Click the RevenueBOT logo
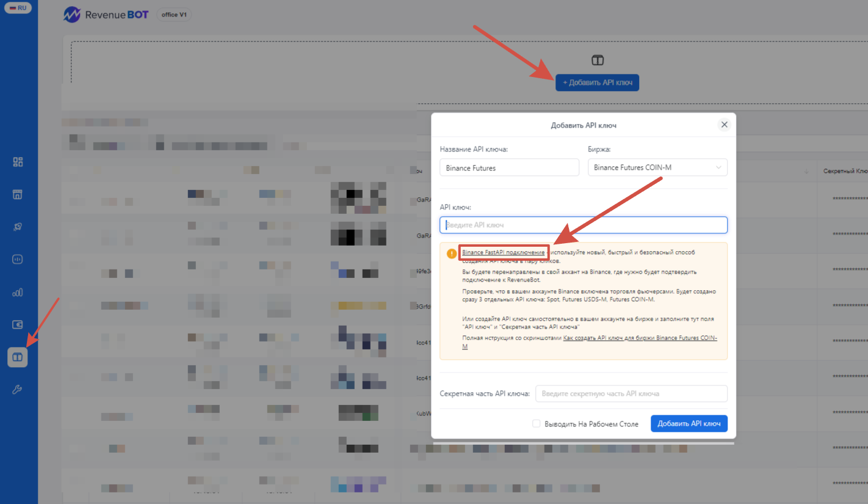Screen dimensions: 868x504 pos(106,15)
